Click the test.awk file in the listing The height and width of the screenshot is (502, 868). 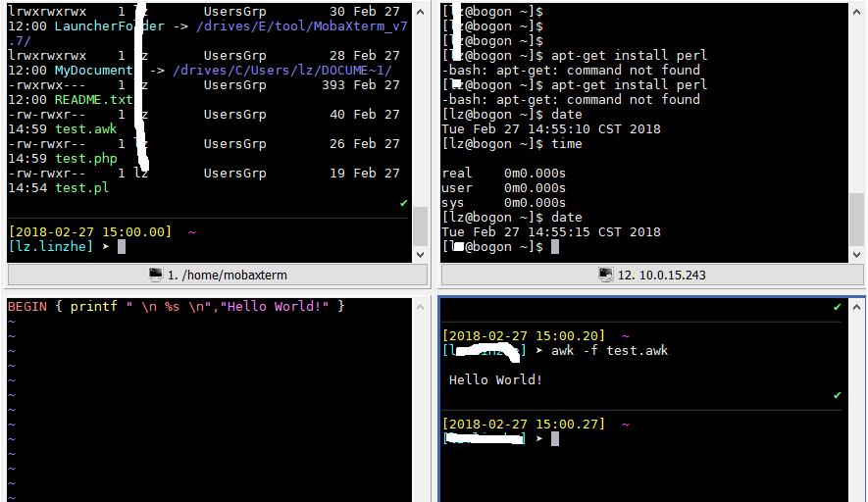(85, 129)
